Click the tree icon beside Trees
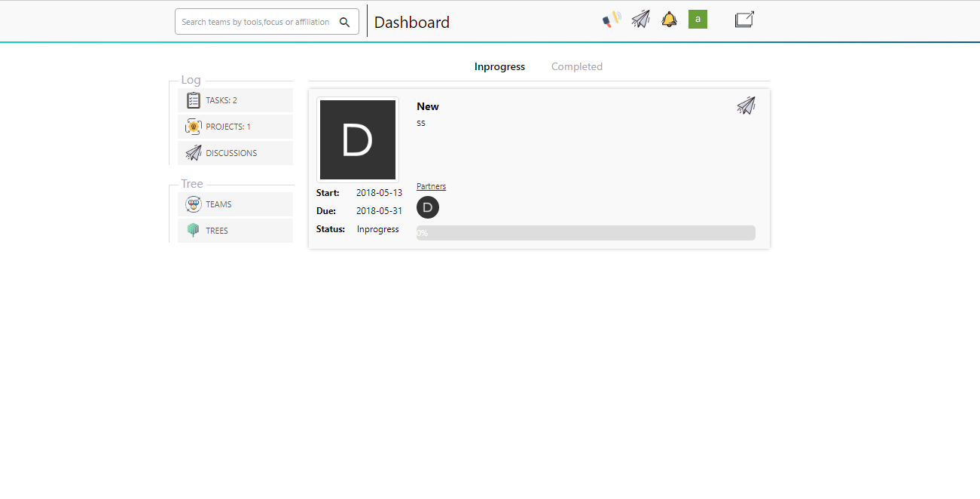The image size is (980, 499). [x=194, y=231]
